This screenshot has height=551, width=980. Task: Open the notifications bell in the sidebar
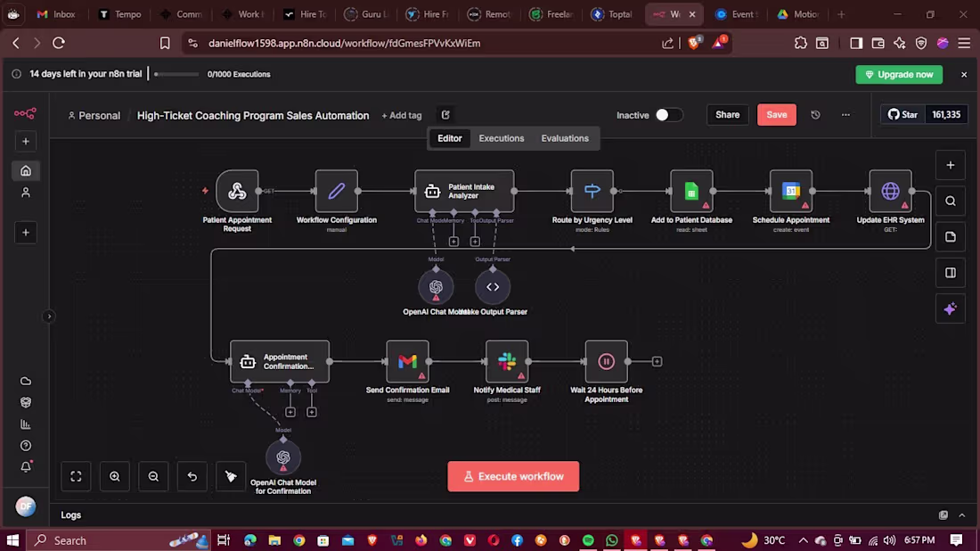[26, 467]
